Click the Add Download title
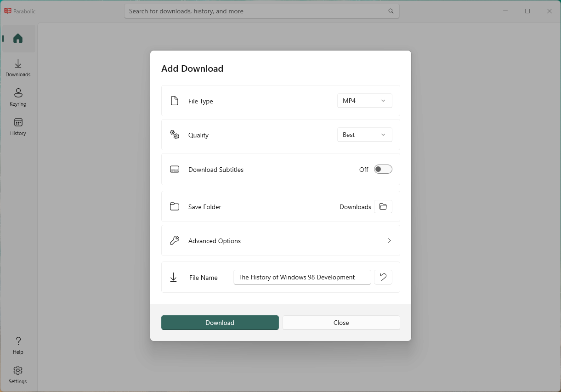This screenshot has height=392, width=561. pos(192,68)
